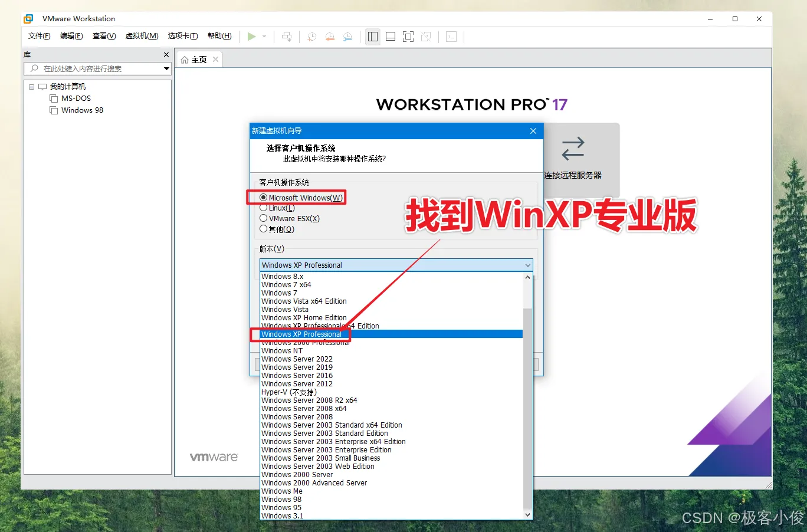Select MS-DOS in the library tree
807x532 pixels.
coord(76,98)
